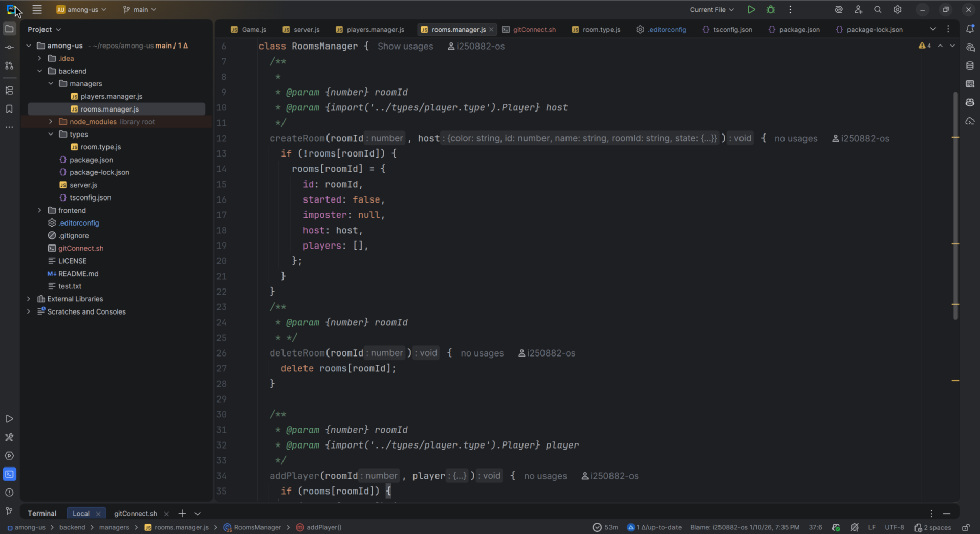980x534 pixels.
Task: Open IDE settings gear icon
Action: tap(897, 10)
